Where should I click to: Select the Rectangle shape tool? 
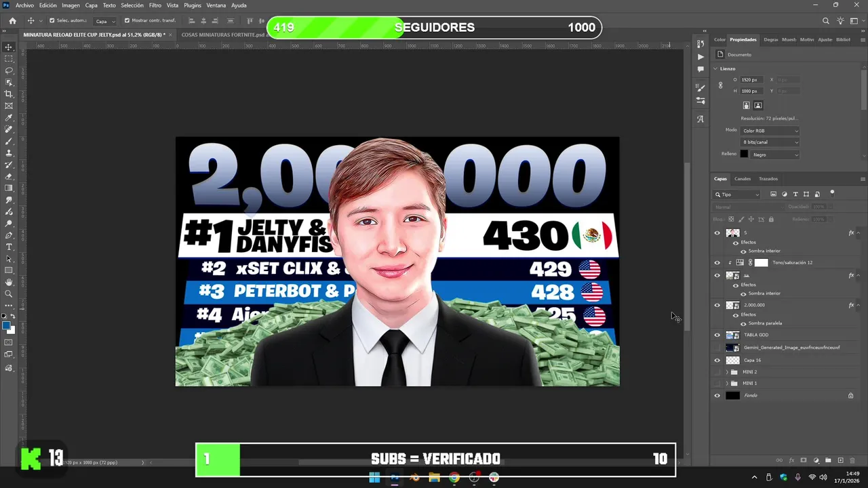[x=9, y=270]
